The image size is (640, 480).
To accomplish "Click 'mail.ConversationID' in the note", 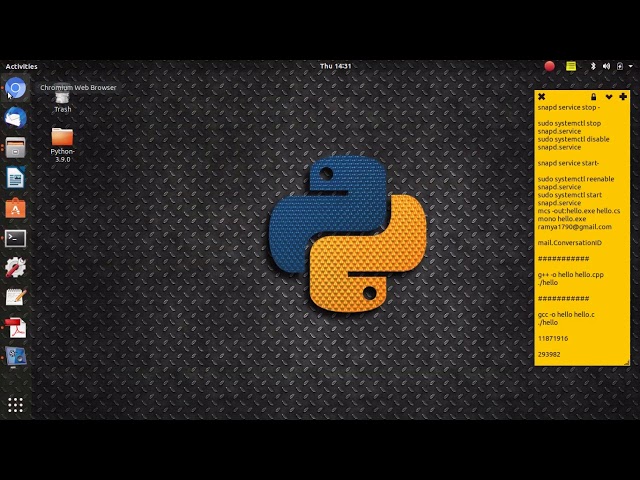I will click(x=570, y=243).
